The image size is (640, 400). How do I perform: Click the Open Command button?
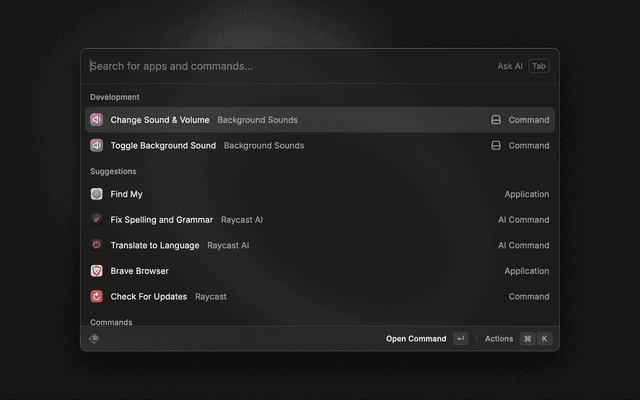416,339
